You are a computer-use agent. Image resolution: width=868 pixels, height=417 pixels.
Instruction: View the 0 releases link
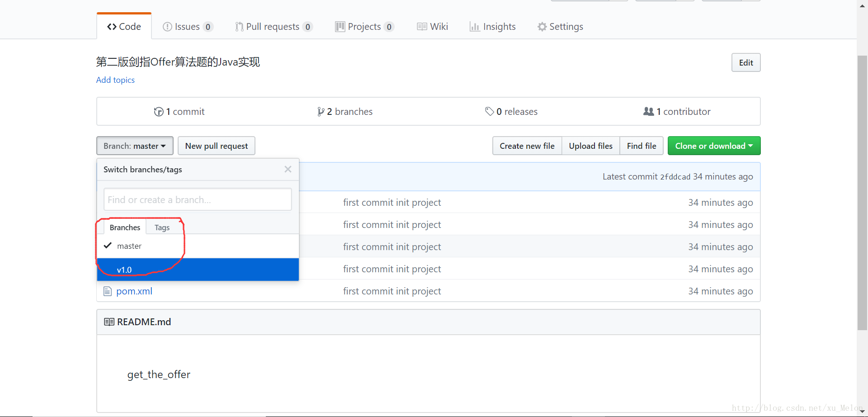[511, 112]
